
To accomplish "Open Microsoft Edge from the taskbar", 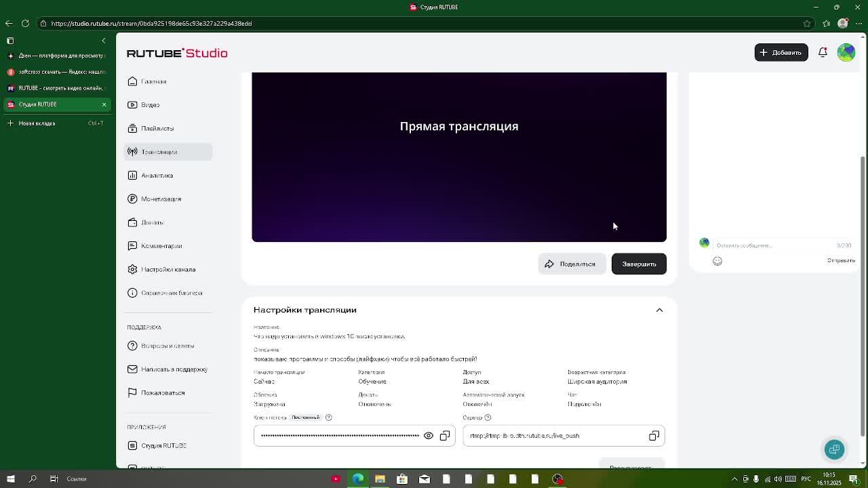I will pyautogui.click(x=358, y=479).
